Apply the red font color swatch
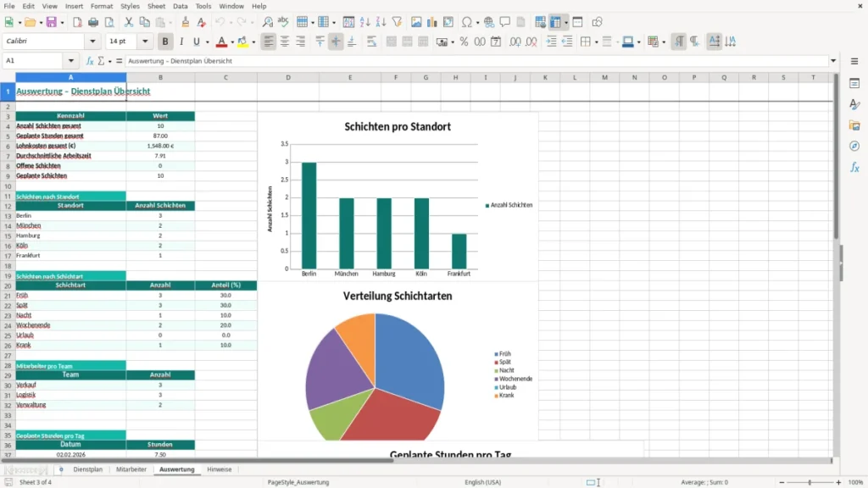The height and width of the screenshot is (488, 868). point(221,42)
